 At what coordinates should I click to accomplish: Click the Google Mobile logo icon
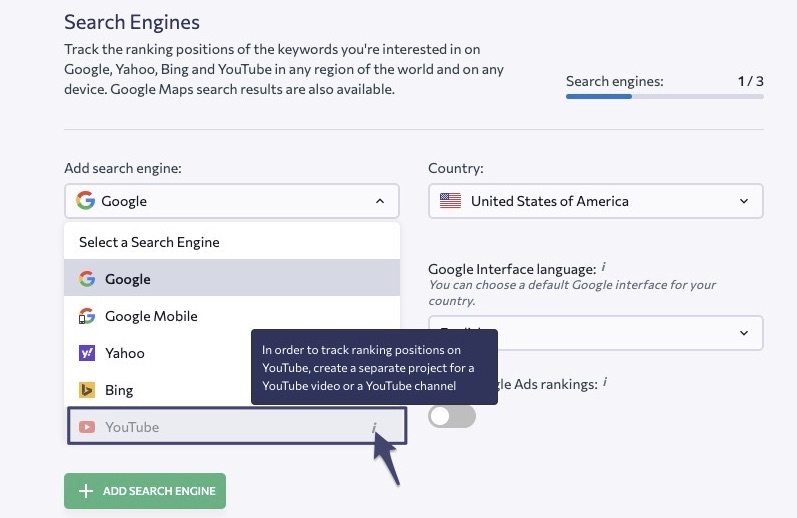tap(87, 316)
